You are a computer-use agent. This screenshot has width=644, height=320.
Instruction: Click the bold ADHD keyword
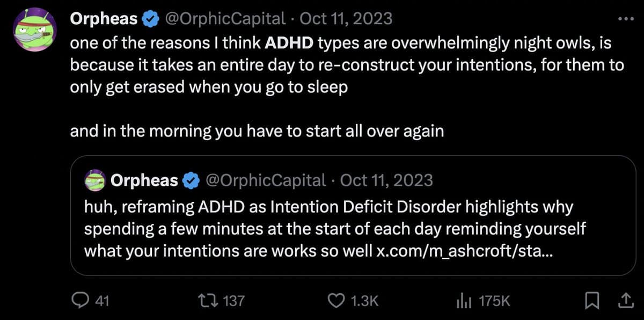(x=289, y=42)
